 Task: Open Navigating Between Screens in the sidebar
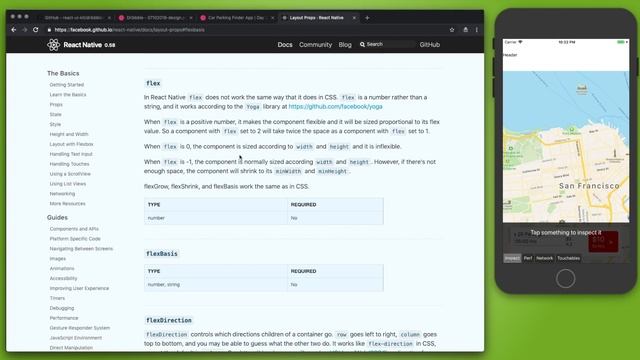pos(81,249)
